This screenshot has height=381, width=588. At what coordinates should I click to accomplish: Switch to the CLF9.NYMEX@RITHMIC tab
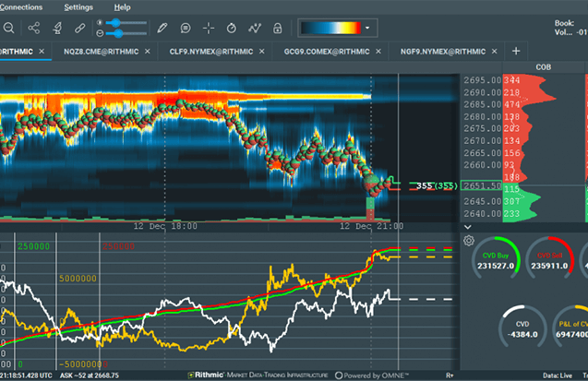point(211,52)
